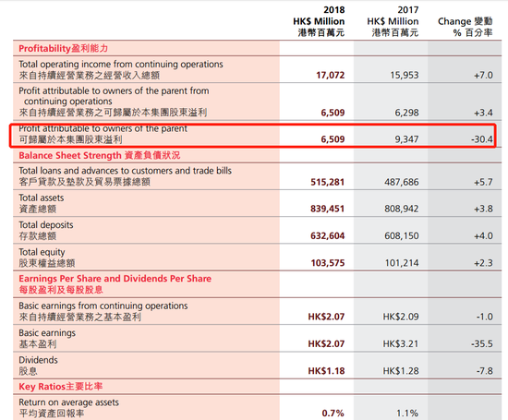The height and width of the screenshot is (420, 508).
Task: Click the +2.3 change value
Action: coord(483,263)
